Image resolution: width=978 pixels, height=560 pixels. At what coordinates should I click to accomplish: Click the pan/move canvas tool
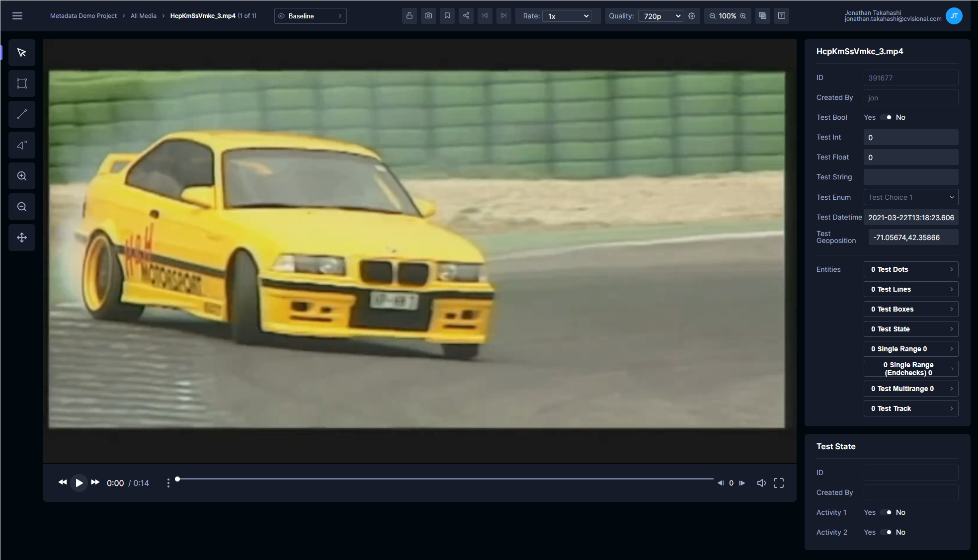point(22,238)
